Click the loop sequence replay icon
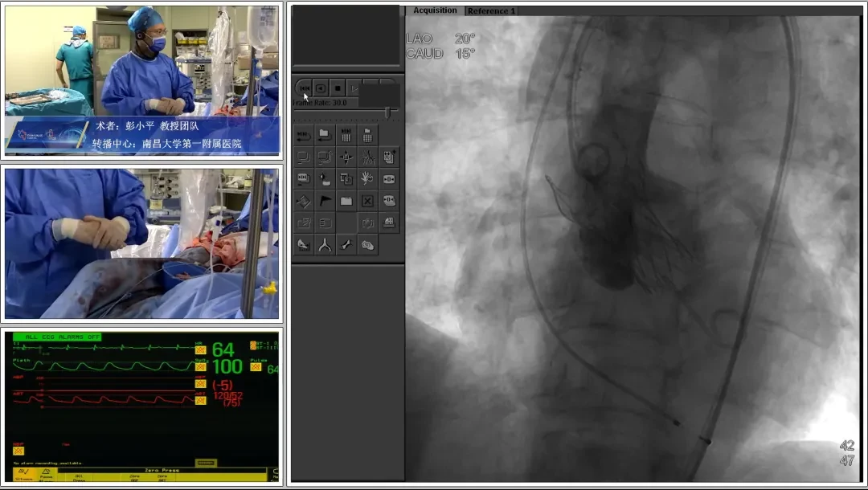 (x=303, y=135)
